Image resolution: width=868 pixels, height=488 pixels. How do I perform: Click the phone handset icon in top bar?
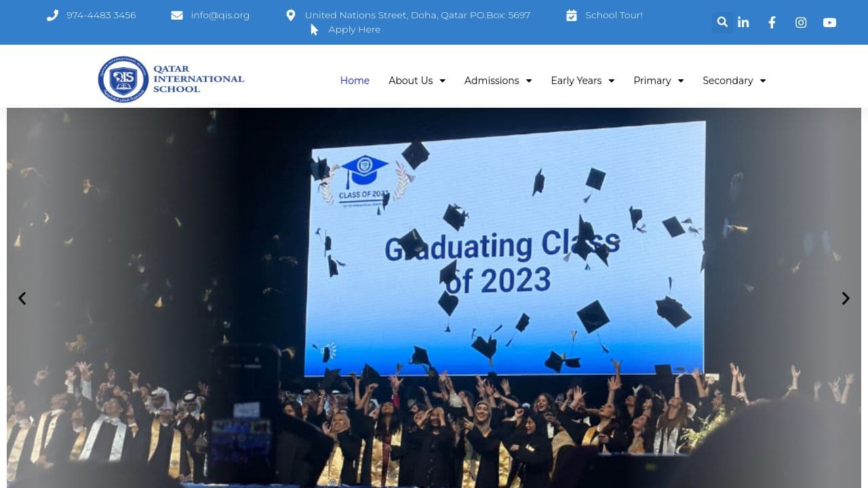point(52,14)
